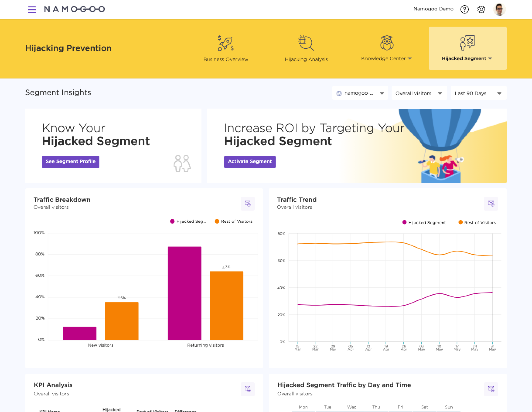
Task: Click the Business Overview rocket icon
Action: point(226,43)
